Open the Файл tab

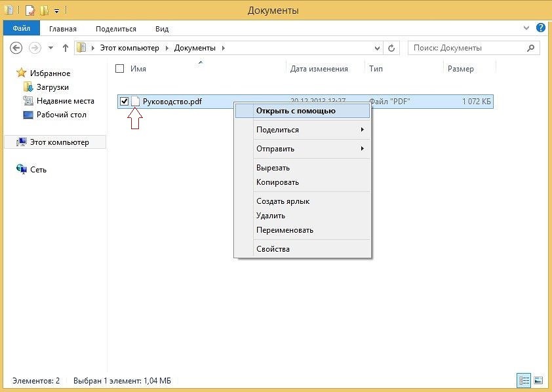click(x=22, y=28)
